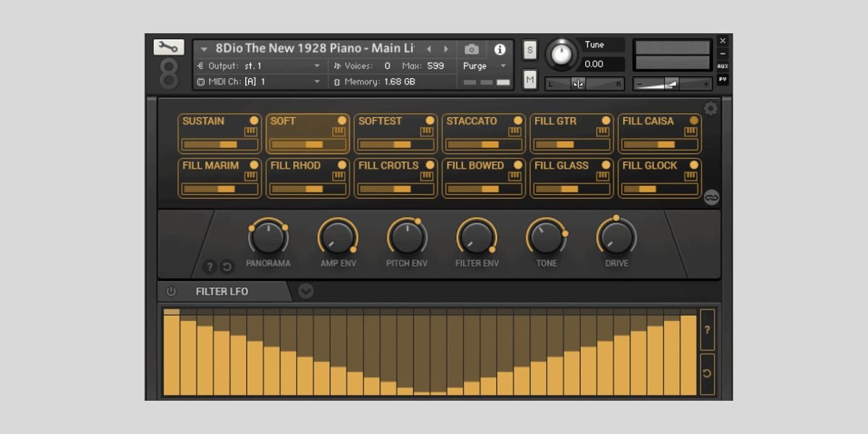The image size is (868, 434).
Task: Expand the instrument name dropdown arrow
Action: pyautogui.click(x=204, y=49)
